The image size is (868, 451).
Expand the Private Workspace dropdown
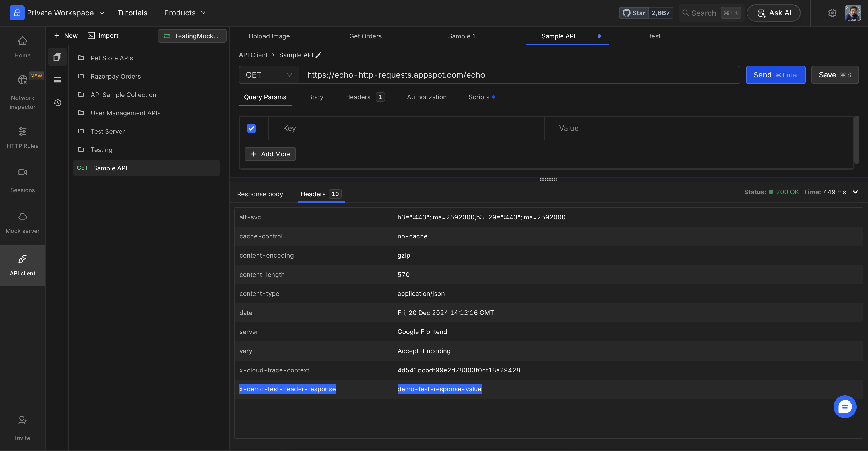102,13
